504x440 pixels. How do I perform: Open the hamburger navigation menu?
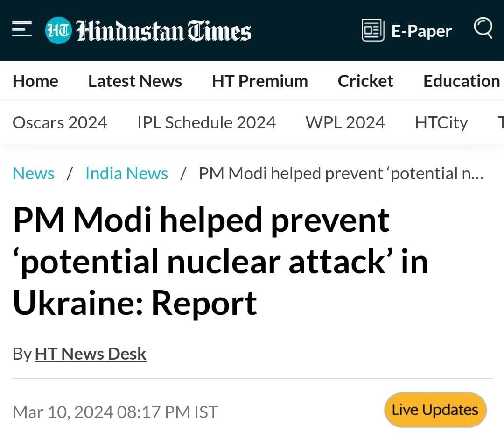tap(22, 30)
